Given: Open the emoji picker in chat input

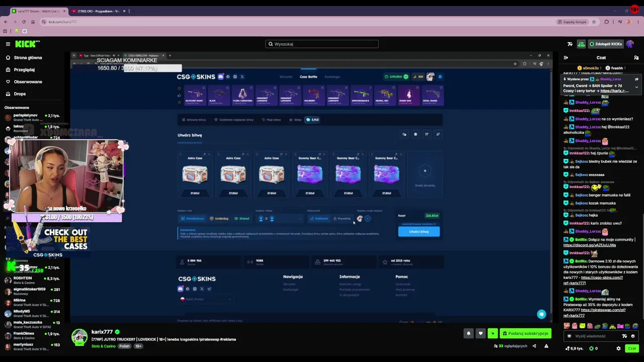Looking at the screenshot, I should (x=633, y=336).
